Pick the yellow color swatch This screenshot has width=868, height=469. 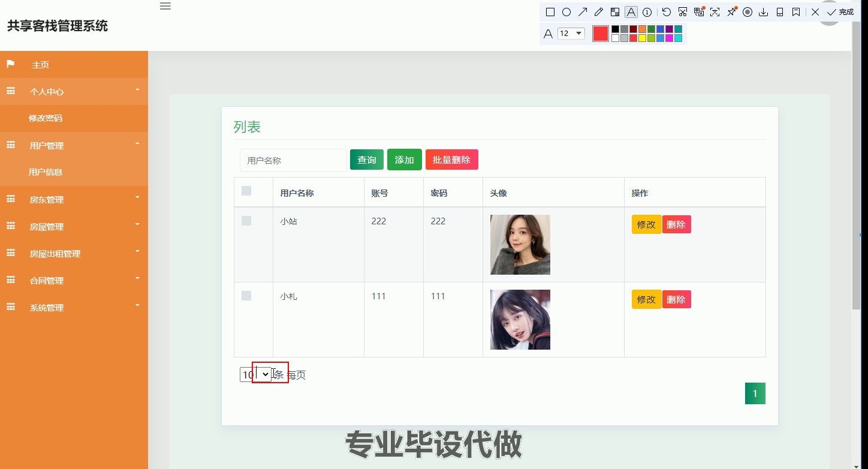click(x=642, y=38)
